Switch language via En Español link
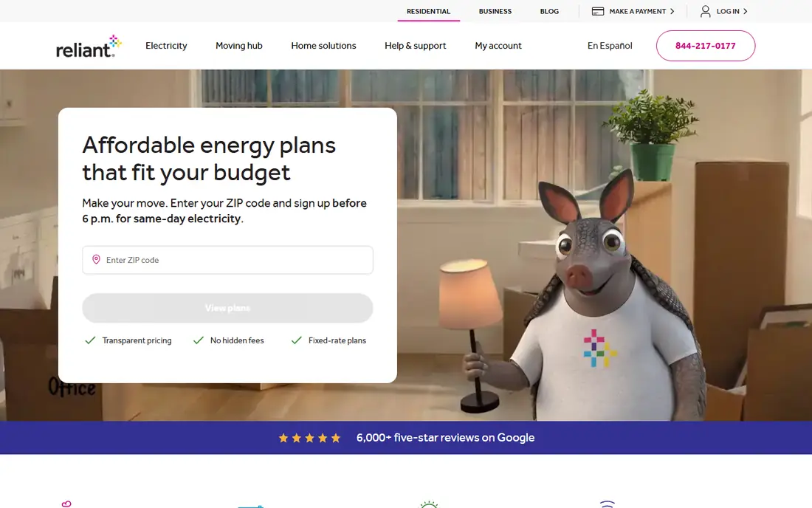Viewport: 812px width, 508px height. point(610,46)
